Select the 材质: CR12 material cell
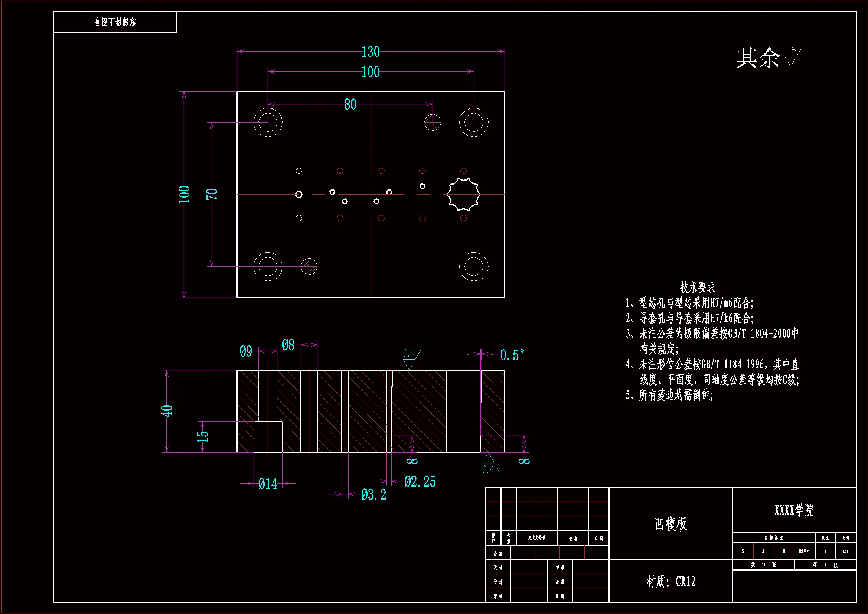Screen dimensions: 868x614 670,581
